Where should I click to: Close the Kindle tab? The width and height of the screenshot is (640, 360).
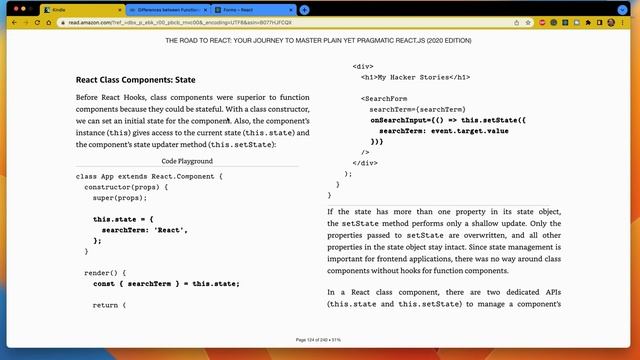point(120,10)
